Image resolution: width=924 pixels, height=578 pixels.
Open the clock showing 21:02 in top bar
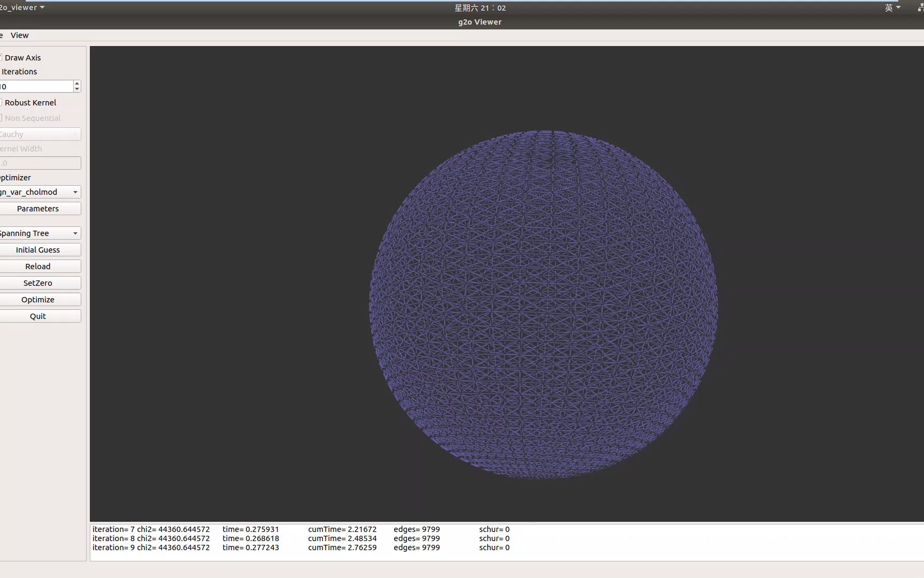point(480,8)
